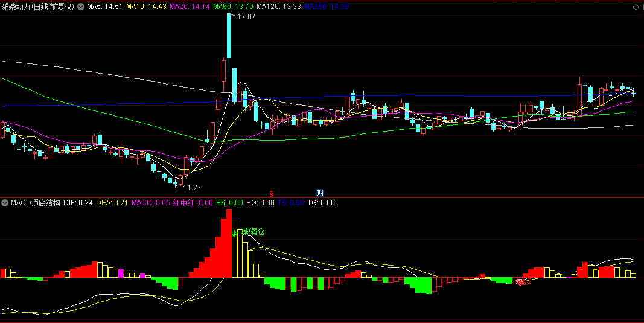The width and height of the screenshot is (644, 323).
Task: Click the 11.27 low price label
Action: [192, 187]
